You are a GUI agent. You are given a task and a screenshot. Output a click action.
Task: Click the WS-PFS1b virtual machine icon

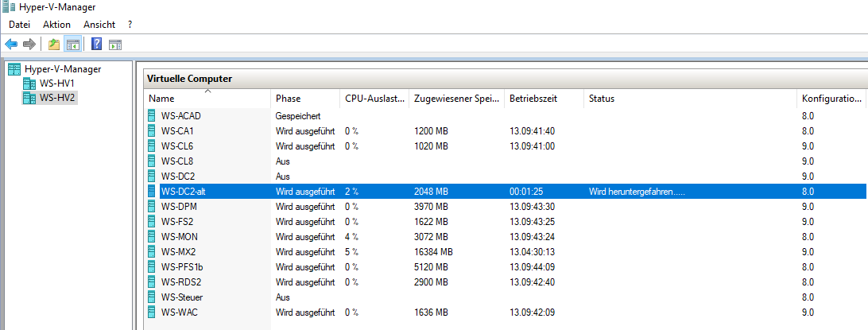click(152, 267)
